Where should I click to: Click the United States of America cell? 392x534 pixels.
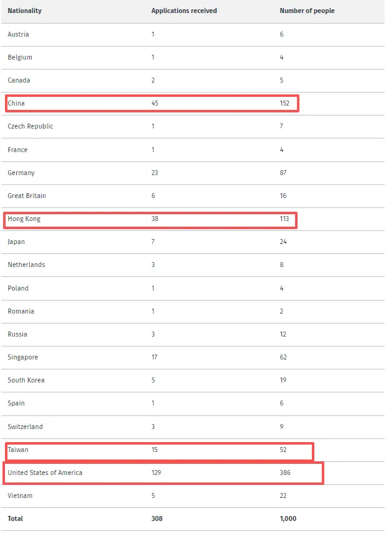coord(45,473)
